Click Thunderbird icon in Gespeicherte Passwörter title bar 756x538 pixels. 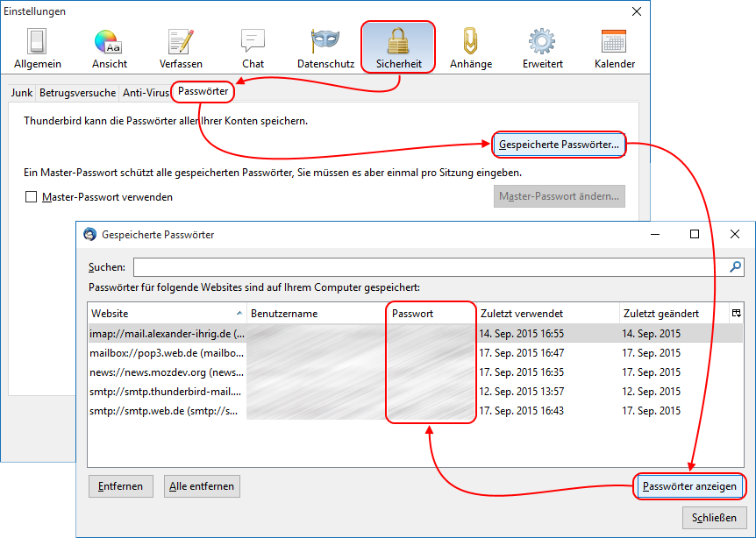click(x=89, y=234)
